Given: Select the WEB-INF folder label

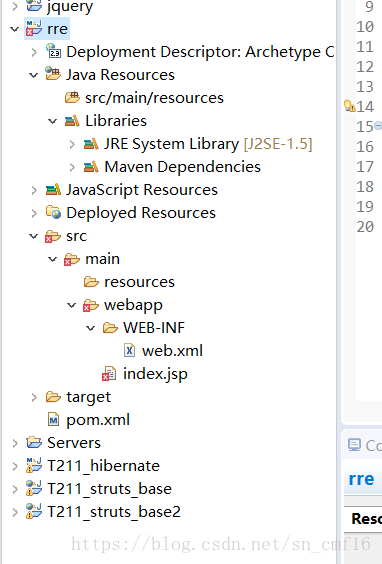Looking at the screenshot, I should (x=154, y=328).
